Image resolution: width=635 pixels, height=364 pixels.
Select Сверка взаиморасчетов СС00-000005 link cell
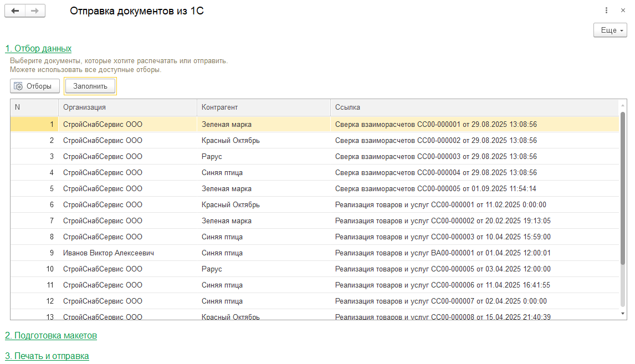[x=475, y=189]
